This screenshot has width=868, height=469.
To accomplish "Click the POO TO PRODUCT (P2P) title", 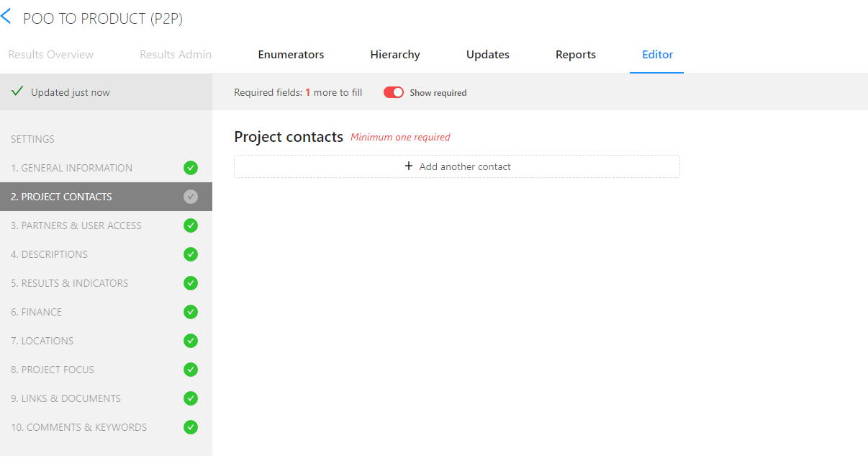I will tap(103, 19).
